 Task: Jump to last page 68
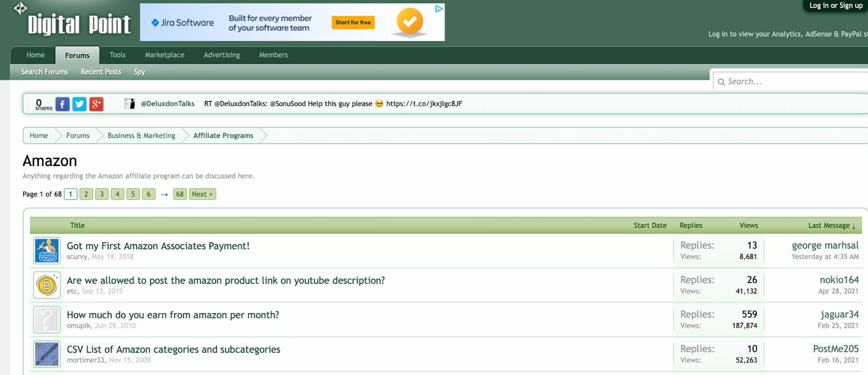pos(180,194)
